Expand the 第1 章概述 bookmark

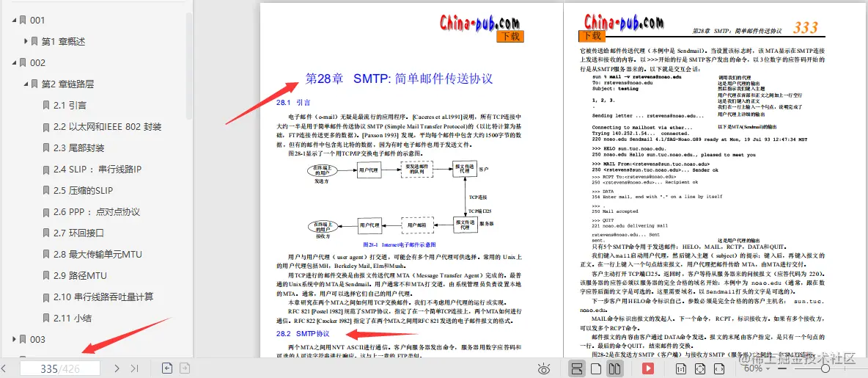[26, 41]
